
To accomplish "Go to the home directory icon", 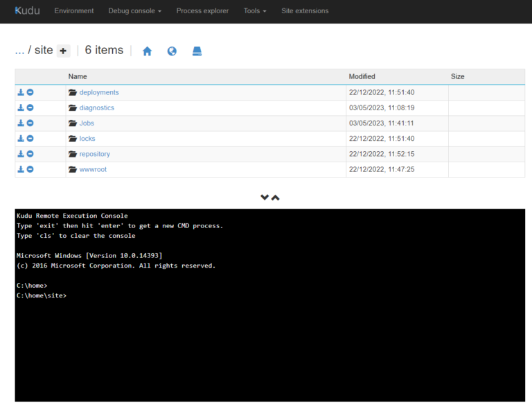I will pos(148,51).
